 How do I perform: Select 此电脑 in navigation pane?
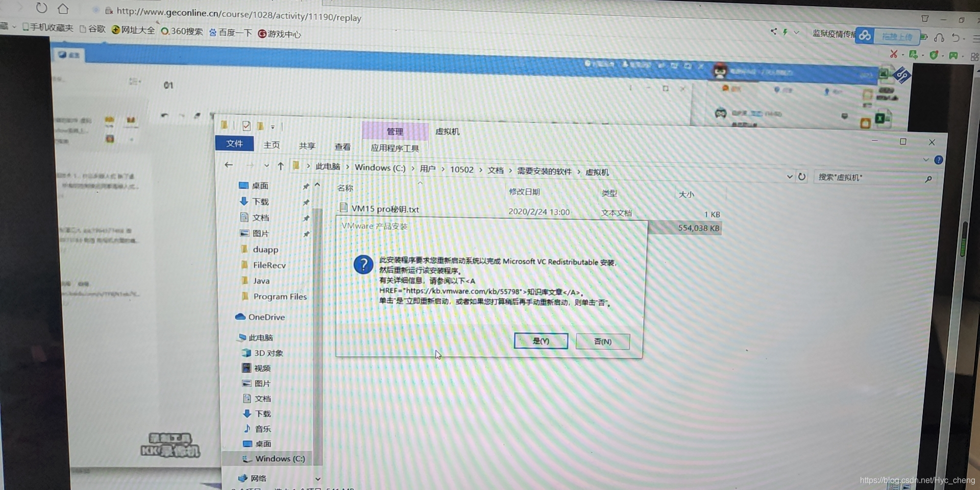[x=260, y=337]
